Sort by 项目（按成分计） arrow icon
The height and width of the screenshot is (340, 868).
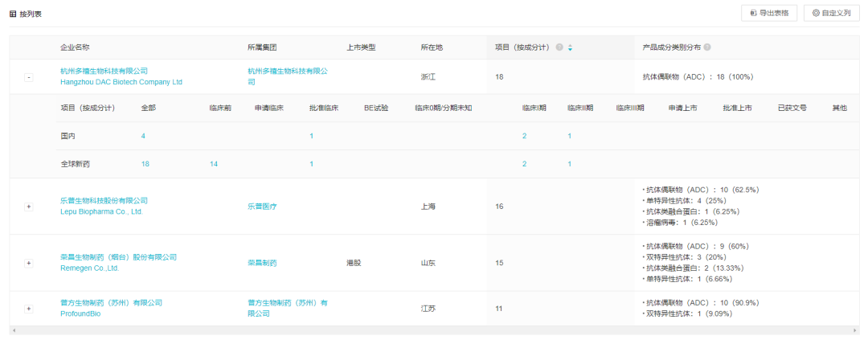570,48
